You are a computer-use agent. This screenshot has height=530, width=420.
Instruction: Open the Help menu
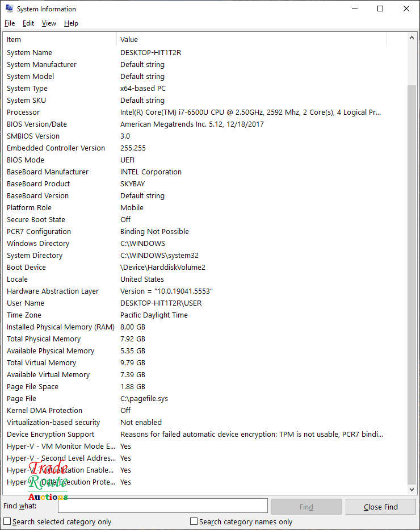pyautogui.click(x=71, y=23)
